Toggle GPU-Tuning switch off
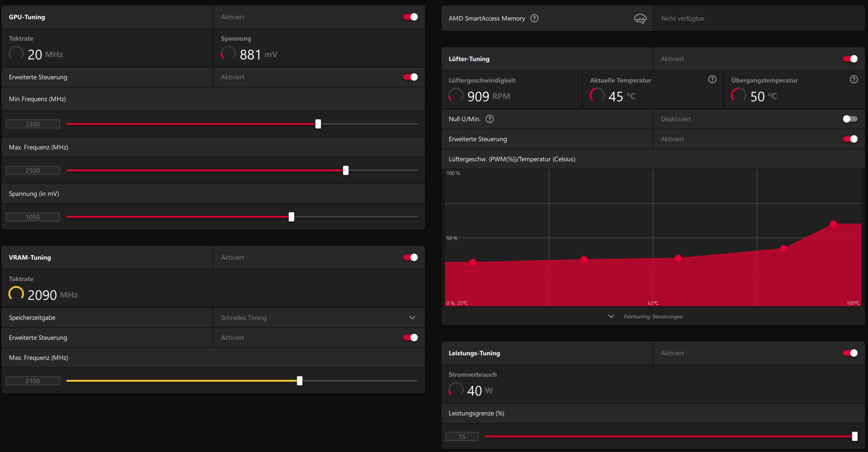 pos(410,17)
